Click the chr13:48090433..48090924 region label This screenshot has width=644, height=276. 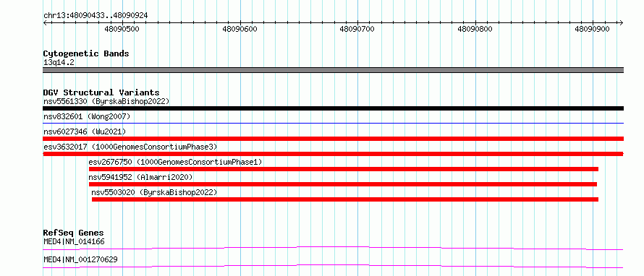click(x=96, y=15)
